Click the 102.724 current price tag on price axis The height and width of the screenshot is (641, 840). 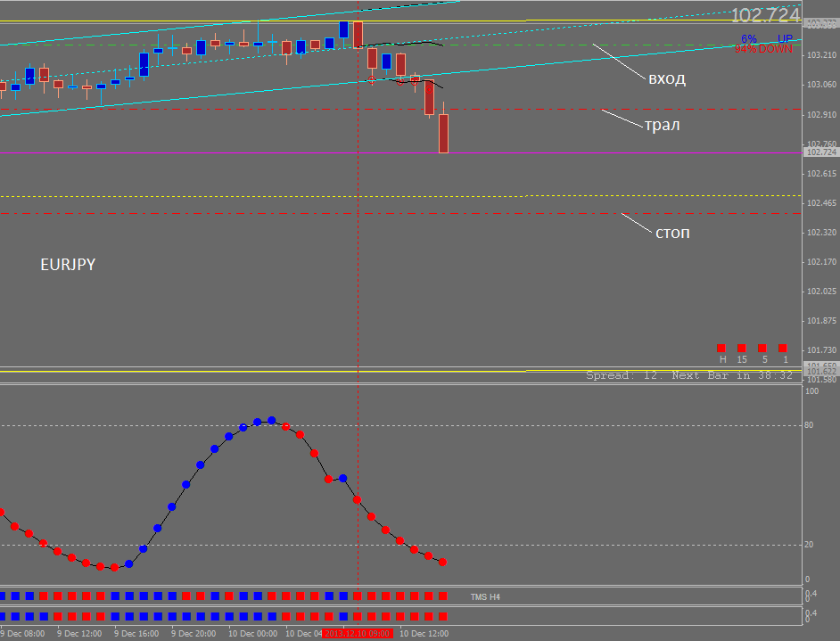click(x=821, y=152)
